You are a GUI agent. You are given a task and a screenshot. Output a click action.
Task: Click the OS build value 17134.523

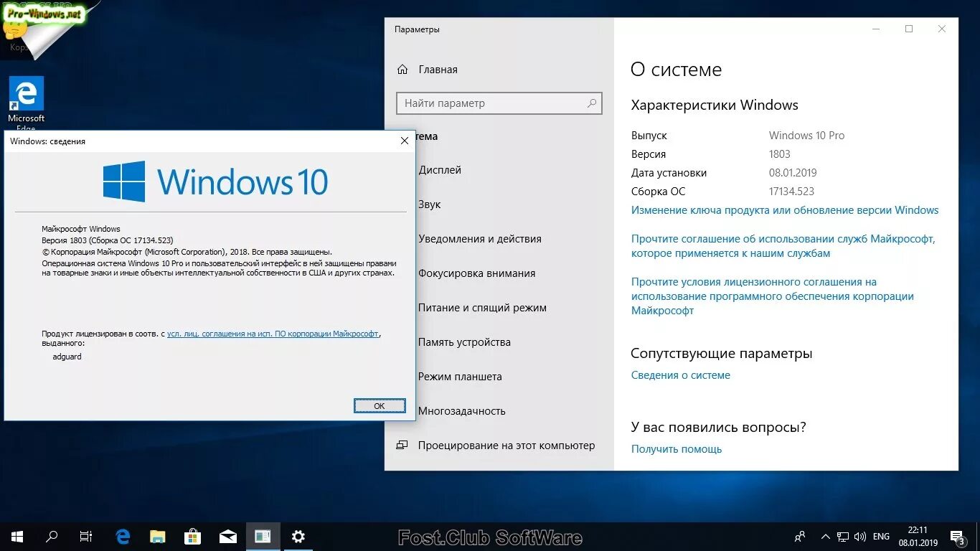tap(791, 192)
